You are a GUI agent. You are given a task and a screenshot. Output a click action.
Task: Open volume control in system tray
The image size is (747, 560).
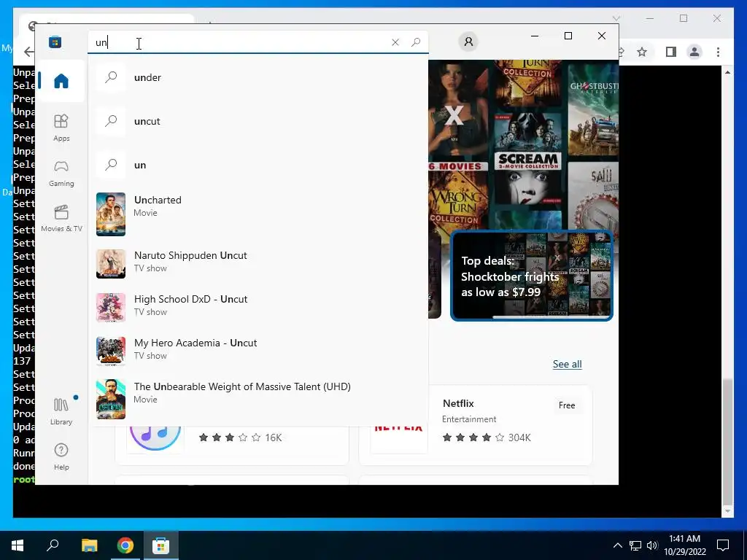point(652,545)
